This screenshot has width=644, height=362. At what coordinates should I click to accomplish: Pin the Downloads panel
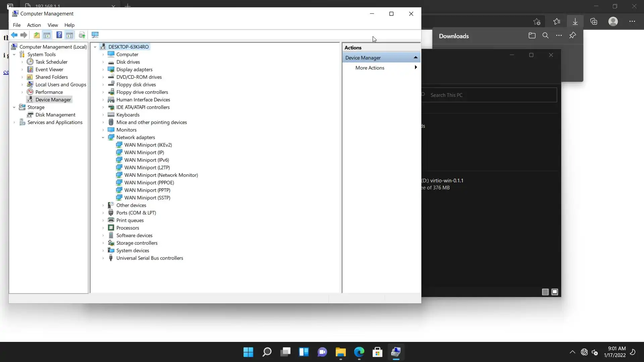pyautogui.click(x=572, y=36)
